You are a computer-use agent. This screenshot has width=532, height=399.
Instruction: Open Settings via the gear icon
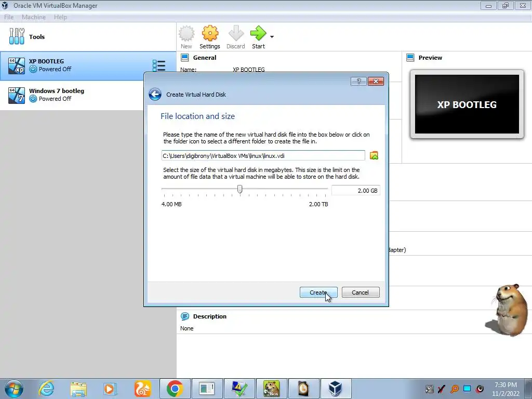tap(210, 37)
